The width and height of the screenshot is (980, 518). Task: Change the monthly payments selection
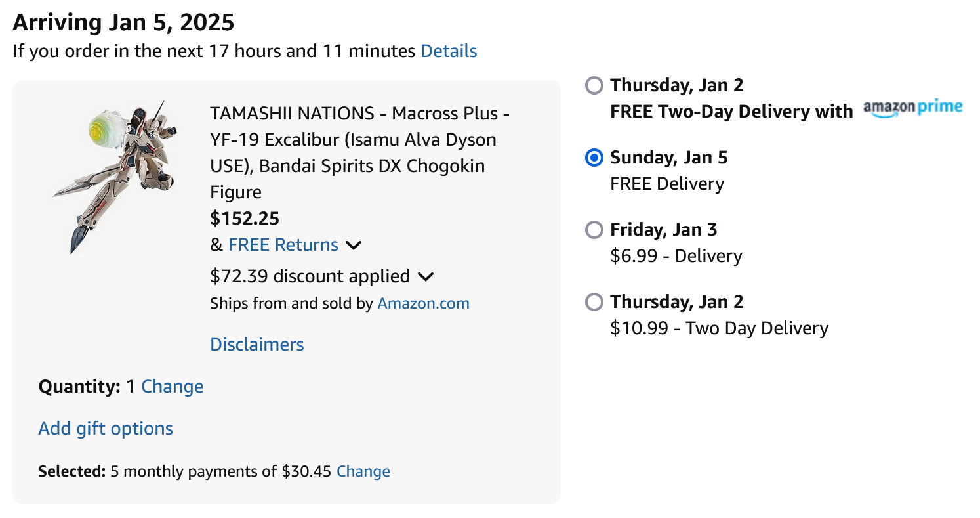coord(363,471)
